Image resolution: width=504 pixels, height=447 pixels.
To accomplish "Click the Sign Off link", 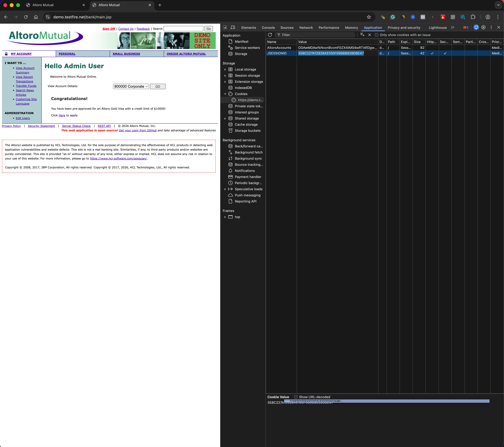I will click(x=109, y=29).
